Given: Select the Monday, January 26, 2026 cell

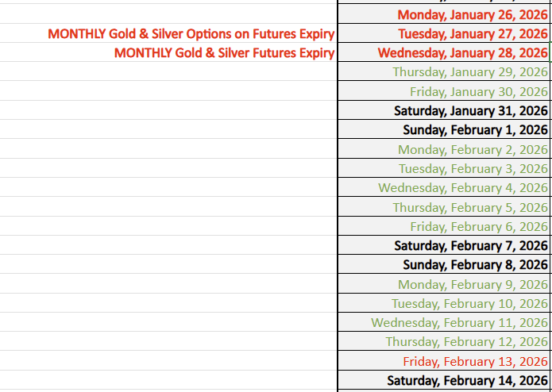Looking at the screenshot, I should [472, 15].
